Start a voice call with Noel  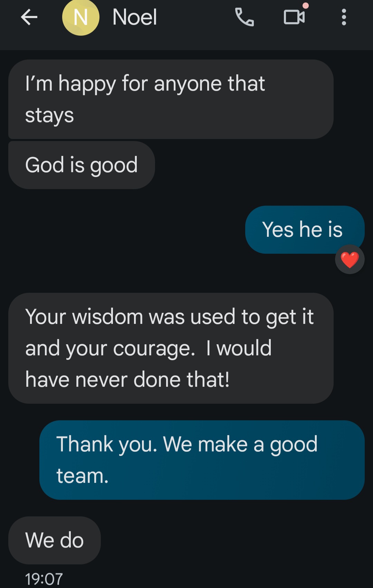(245, 17)
